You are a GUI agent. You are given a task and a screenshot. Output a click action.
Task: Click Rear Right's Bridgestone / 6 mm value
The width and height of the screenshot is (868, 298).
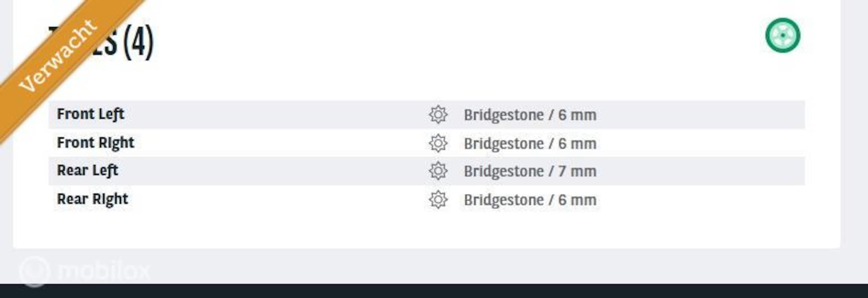(x=530, y=200)
